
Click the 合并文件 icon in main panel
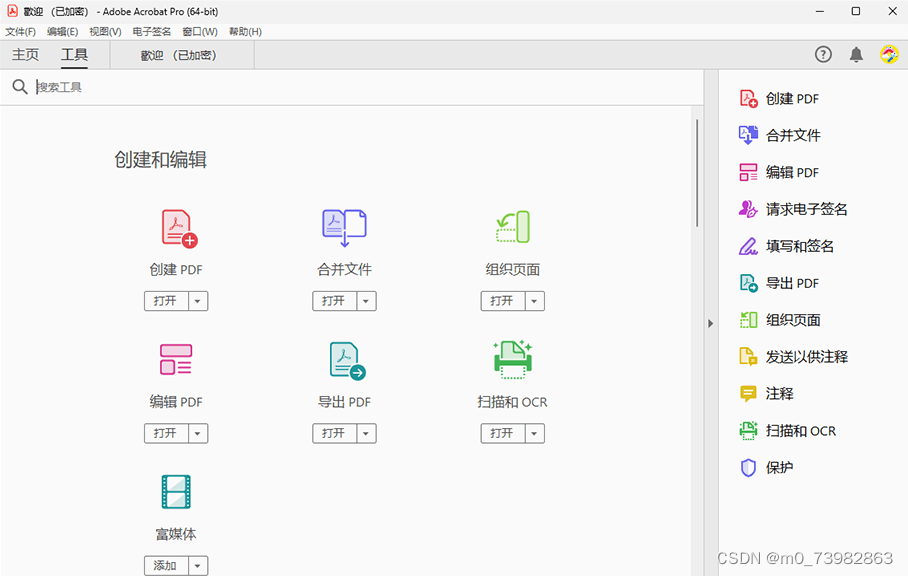tap(345, 228)
